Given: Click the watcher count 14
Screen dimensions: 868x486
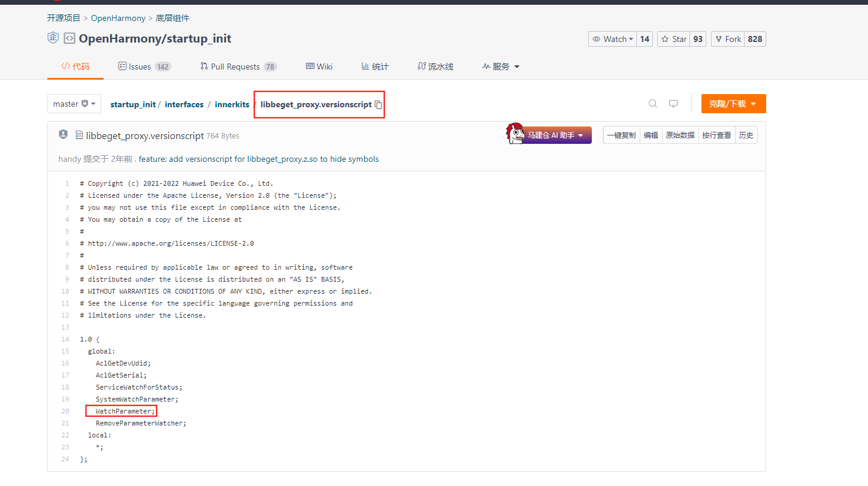Looking at the screenshot, I should (x=645, y=39).
